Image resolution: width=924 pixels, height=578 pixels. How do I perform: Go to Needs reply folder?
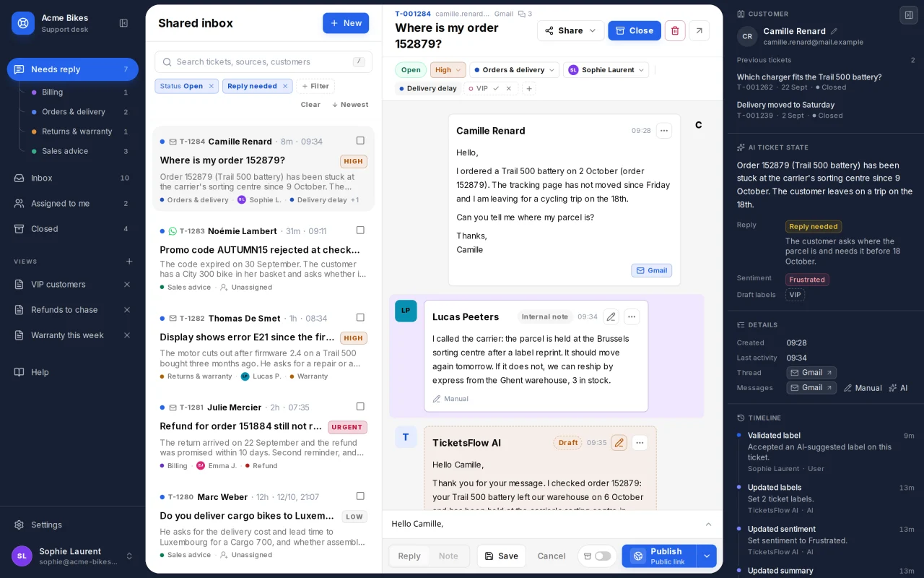pos(73,69)
